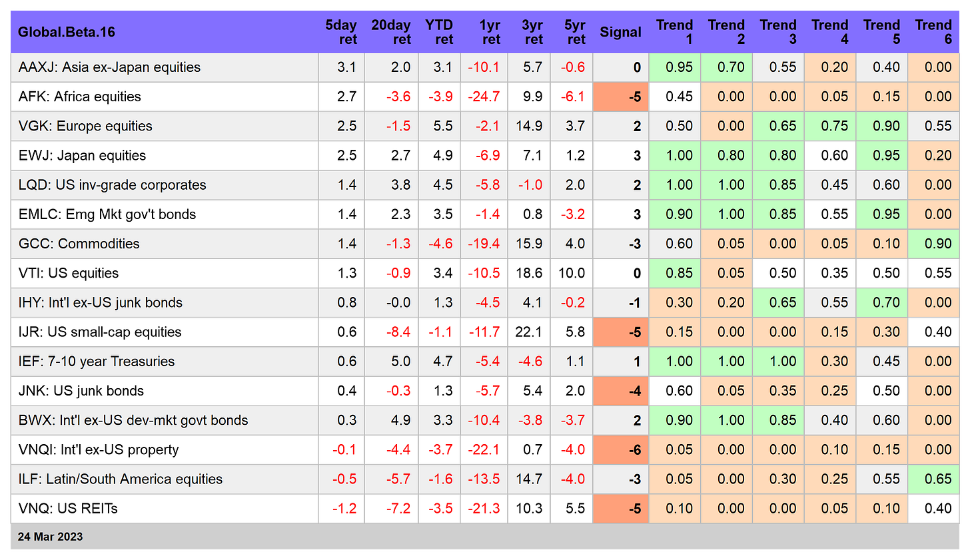Image resolution: width=970 pixels, height=560 pixels.
Task: Click the AAXJ Trend 2 value 0.70
Action: coord(726,67)
